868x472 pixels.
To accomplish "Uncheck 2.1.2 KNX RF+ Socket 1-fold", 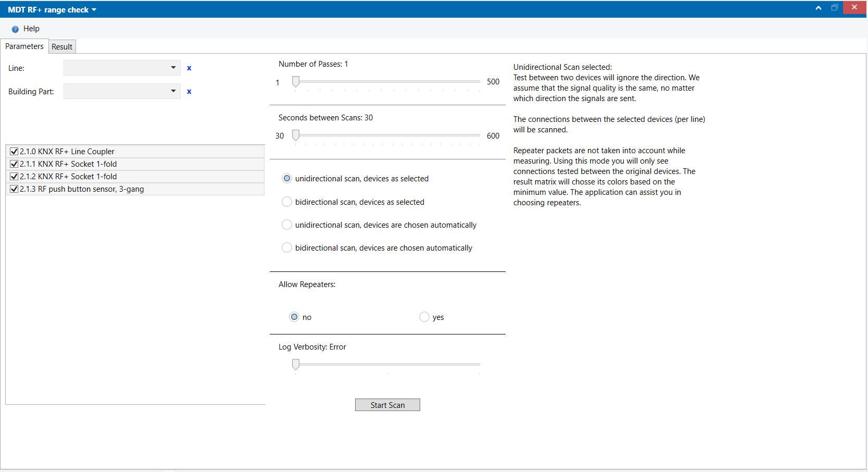I will (x=14, y=177).
